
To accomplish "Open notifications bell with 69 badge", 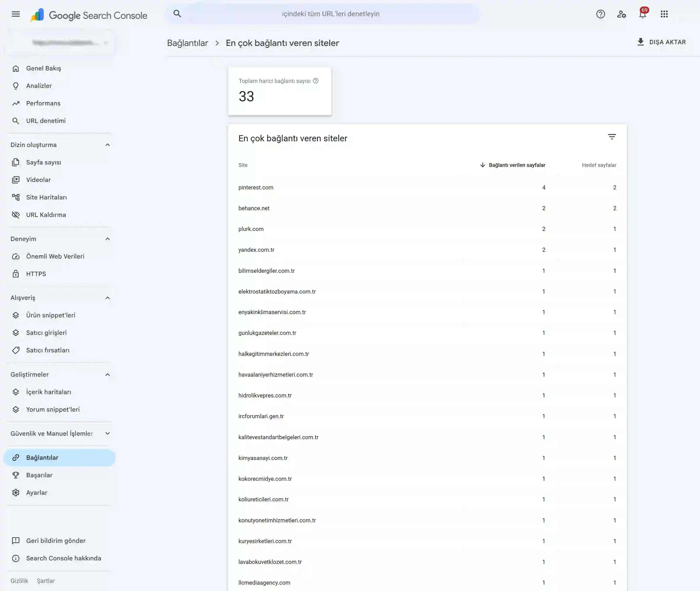I will [x=643, y=14].
